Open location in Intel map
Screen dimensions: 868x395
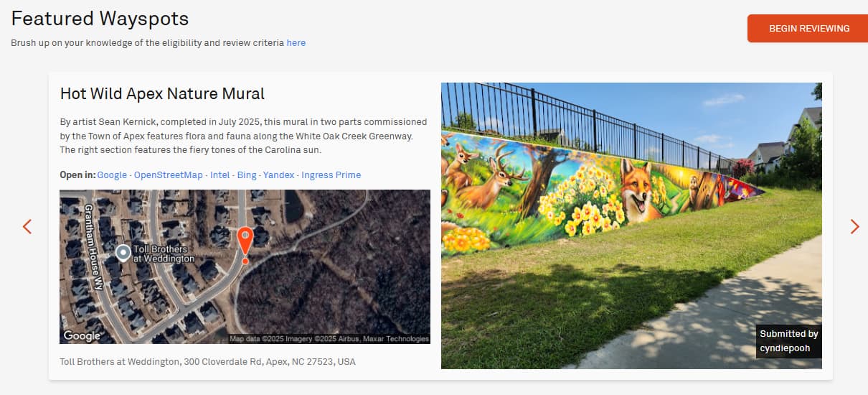[x=220, y=175]
